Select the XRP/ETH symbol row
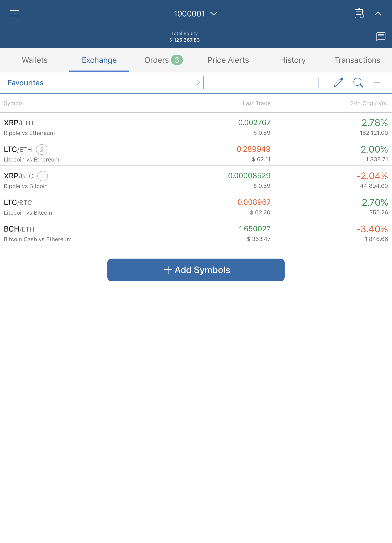This screenshot has height=543, width=392. 196,126
